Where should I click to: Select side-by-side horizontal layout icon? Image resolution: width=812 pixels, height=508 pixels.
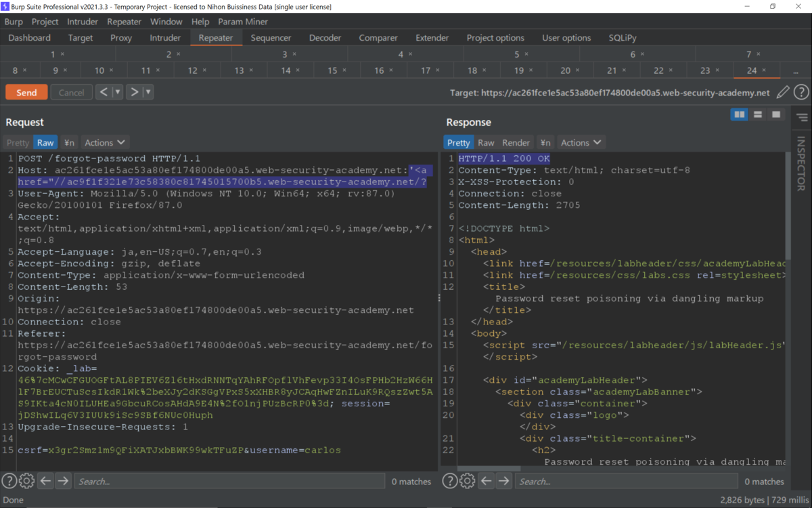(x=739, y=114)
